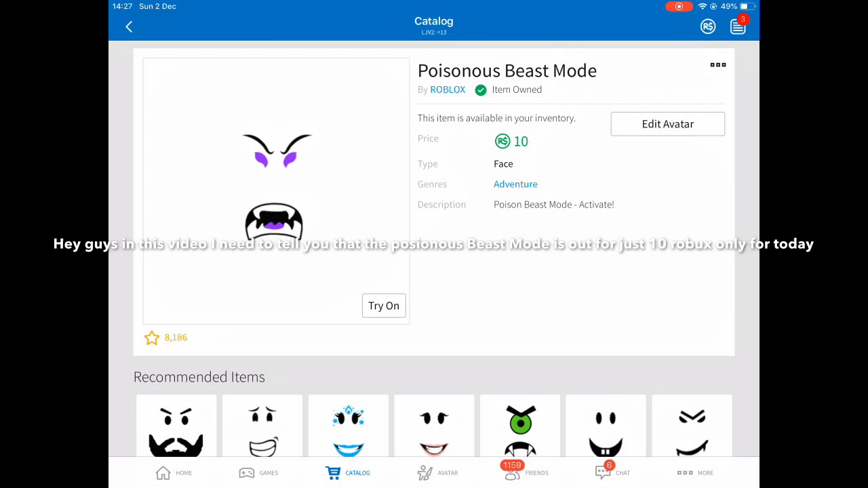Expand the More menu
Image resolution: width=868 pixels, height=488 pixels.
pyautogui.click(x=695, y=472)
